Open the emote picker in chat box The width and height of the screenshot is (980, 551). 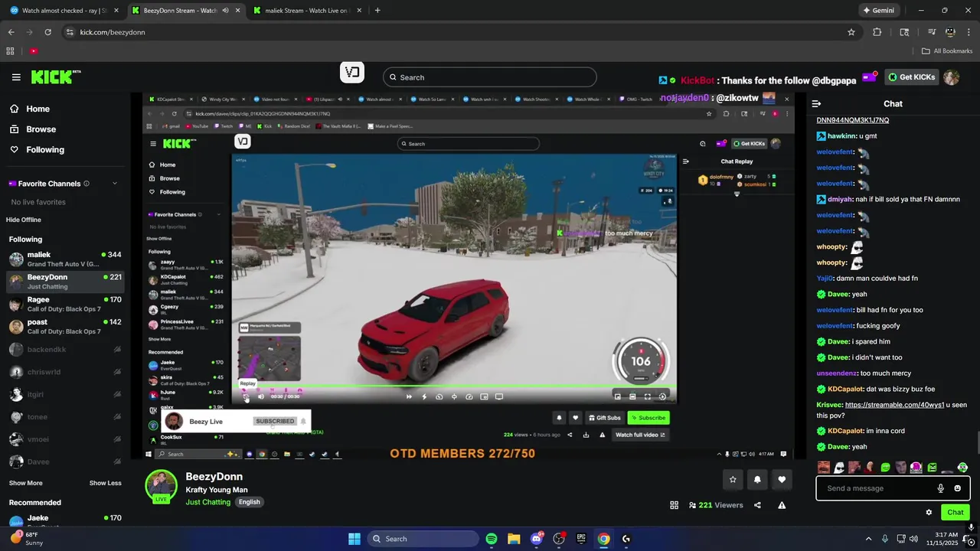(957, 488)
